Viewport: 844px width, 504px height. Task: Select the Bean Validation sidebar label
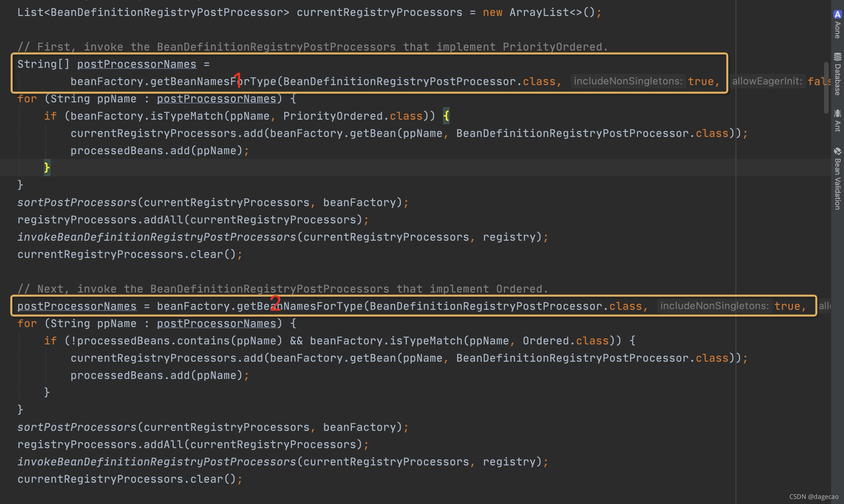[837, 184]
